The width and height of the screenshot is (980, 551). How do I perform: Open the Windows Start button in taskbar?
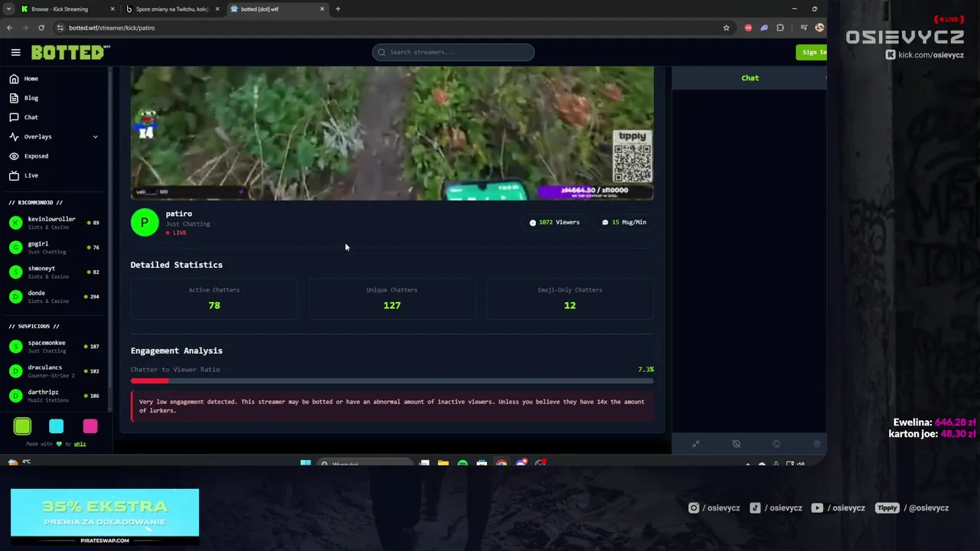pyautogui.click(x=305, y=463)
